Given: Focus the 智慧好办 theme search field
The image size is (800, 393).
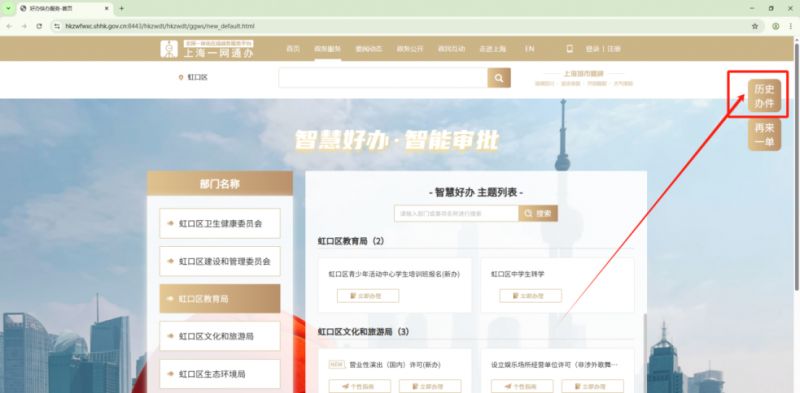Looking at the screenshot, I should pos(456,213).
